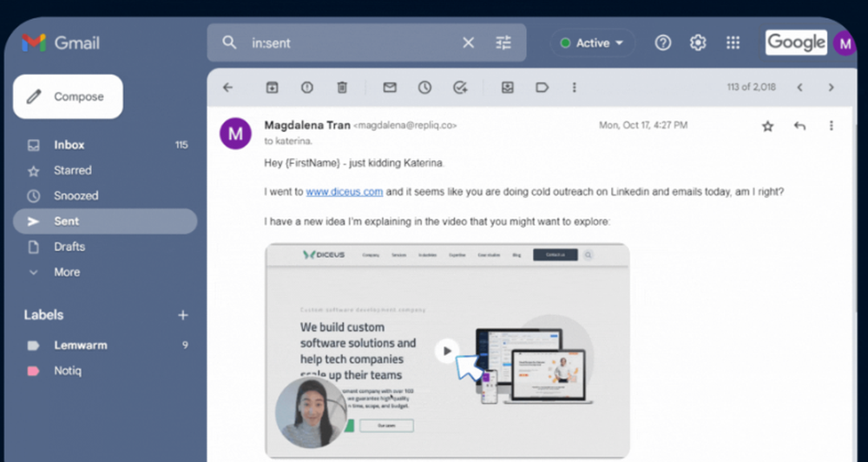Screen dimensions: 868x462
Task: Click the Compose button
Action: 68,96
